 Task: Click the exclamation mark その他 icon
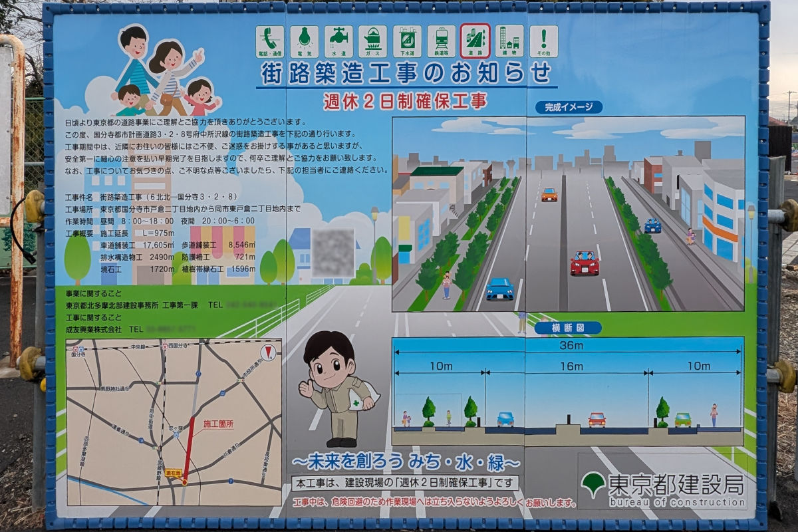click(x=544, y=41)
